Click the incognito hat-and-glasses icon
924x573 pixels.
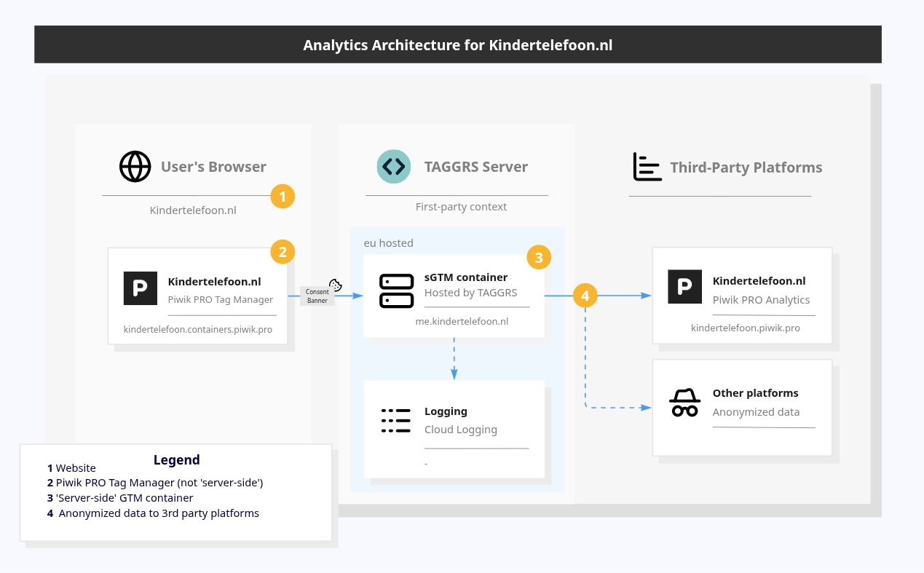685,403
